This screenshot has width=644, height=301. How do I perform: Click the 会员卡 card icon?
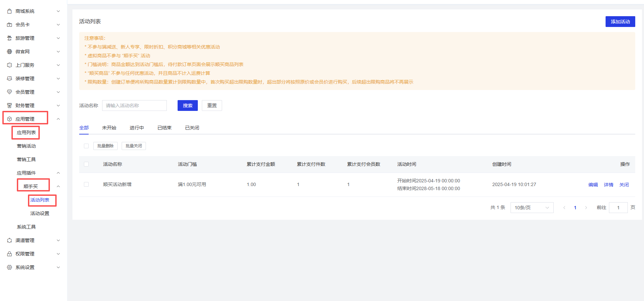click(9, 25)
